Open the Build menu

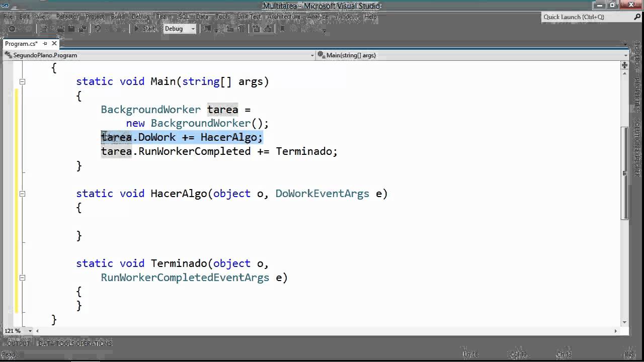(x=118, y=17)
